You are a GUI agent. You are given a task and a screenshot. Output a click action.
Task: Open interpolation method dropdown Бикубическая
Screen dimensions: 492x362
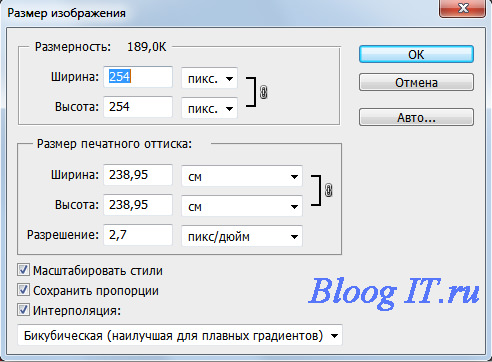180,335
